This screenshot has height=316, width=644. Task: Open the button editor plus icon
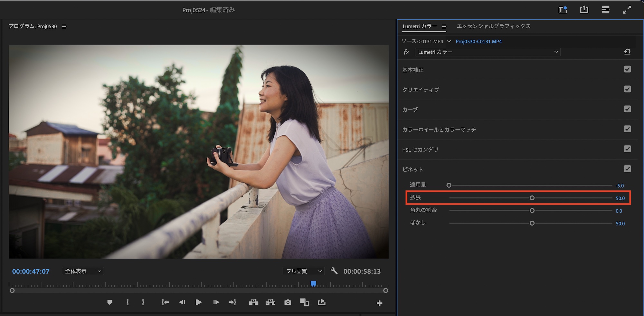click(x=379, y=303)
